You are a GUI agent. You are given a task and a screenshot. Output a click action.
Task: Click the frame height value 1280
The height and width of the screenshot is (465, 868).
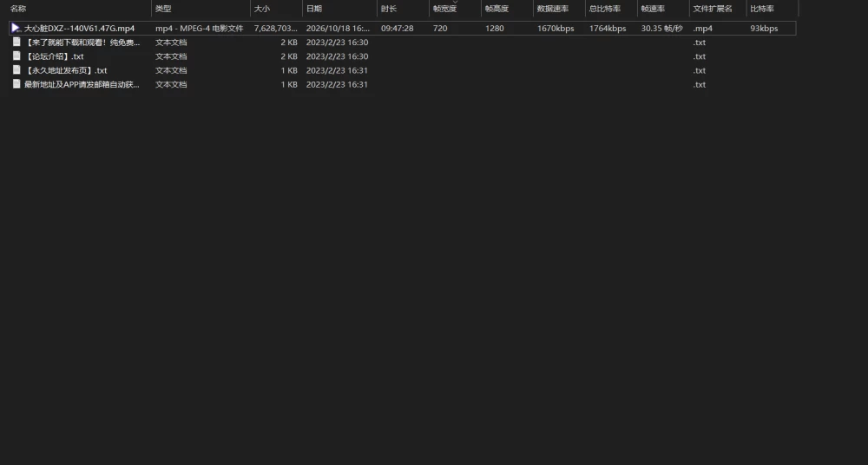(x=495, y=29)
